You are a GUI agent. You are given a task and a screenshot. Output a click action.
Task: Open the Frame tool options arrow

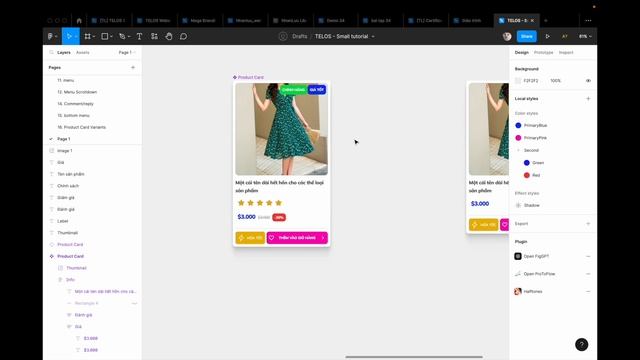94,37
